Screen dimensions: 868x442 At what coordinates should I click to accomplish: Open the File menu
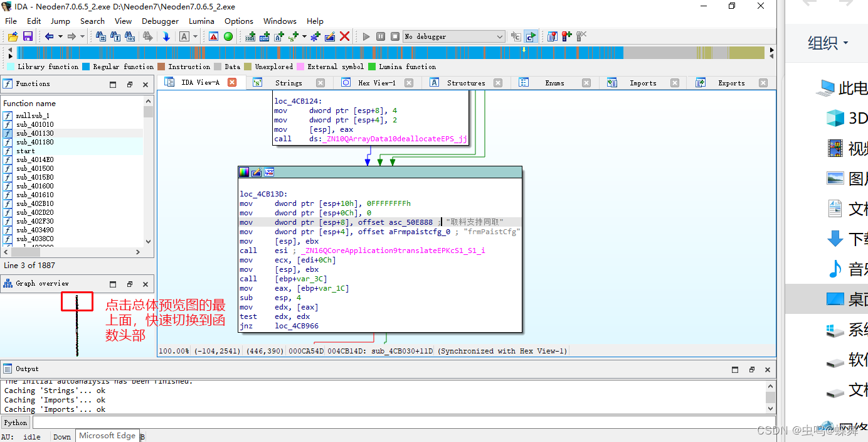11,21
